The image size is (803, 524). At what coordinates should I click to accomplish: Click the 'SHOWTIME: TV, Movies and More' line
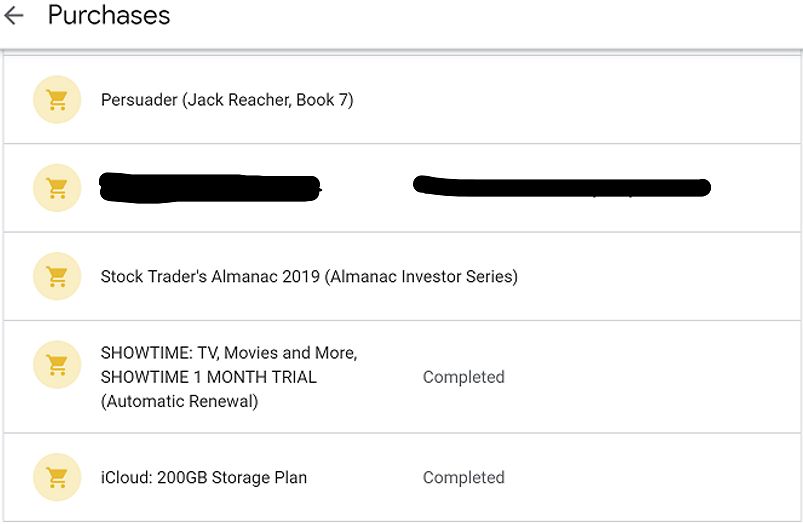pyautogui.click(x=229, y=353)
